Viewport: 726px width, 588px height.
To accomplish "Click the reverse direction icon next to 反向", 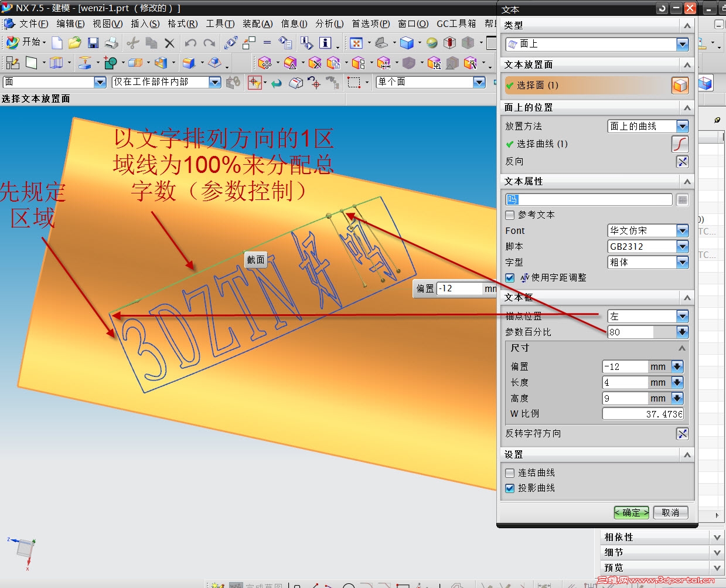I will click(682, 162).
